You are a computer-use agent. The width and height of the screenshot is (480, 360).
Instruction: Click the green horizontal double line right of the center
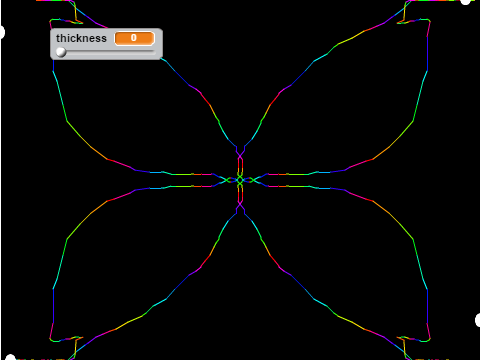click(288, 180)
